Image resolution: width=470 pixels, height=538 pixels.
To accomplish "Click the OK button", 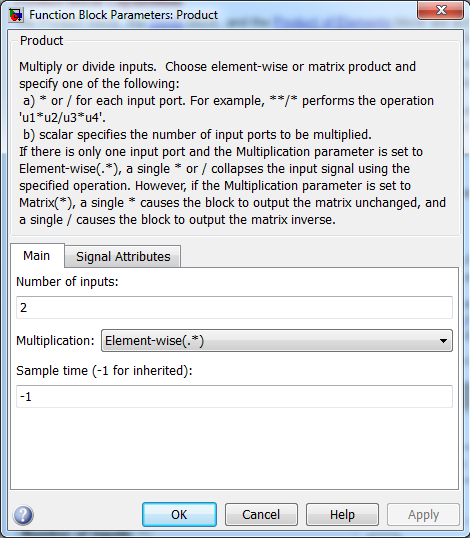I will (x=179, y=515).
